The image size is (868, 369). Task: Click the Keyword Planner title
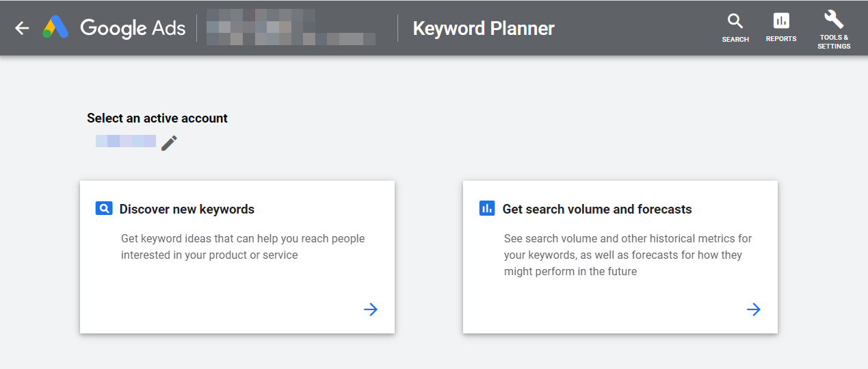click(484, 29)
